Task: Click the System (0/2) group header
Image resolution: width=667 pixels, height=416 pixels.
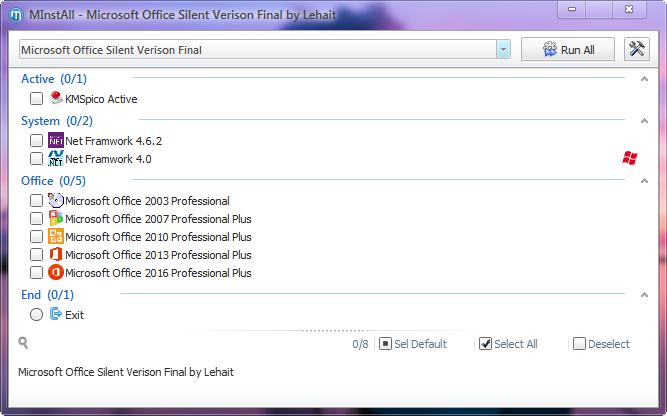Action: tap(57, 121)
